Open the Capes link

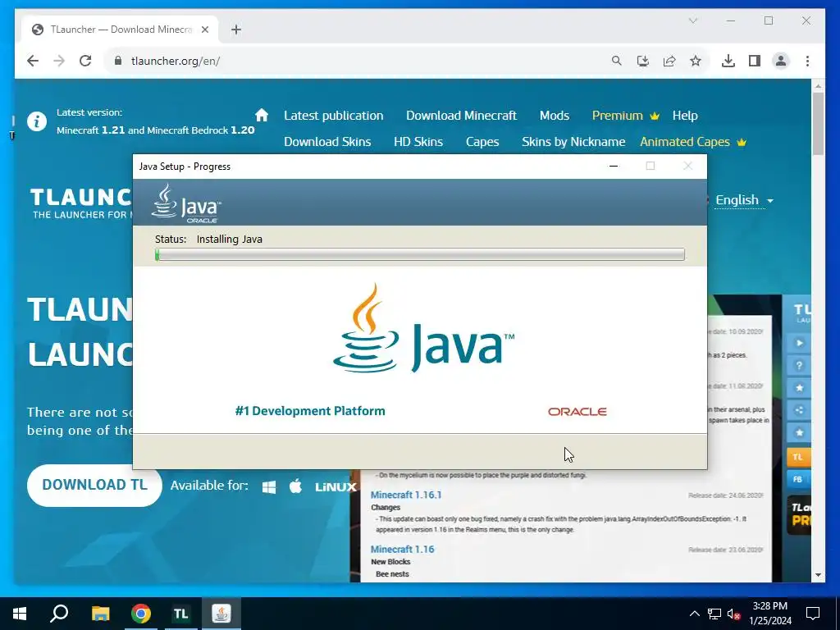(x=482, y=142)
